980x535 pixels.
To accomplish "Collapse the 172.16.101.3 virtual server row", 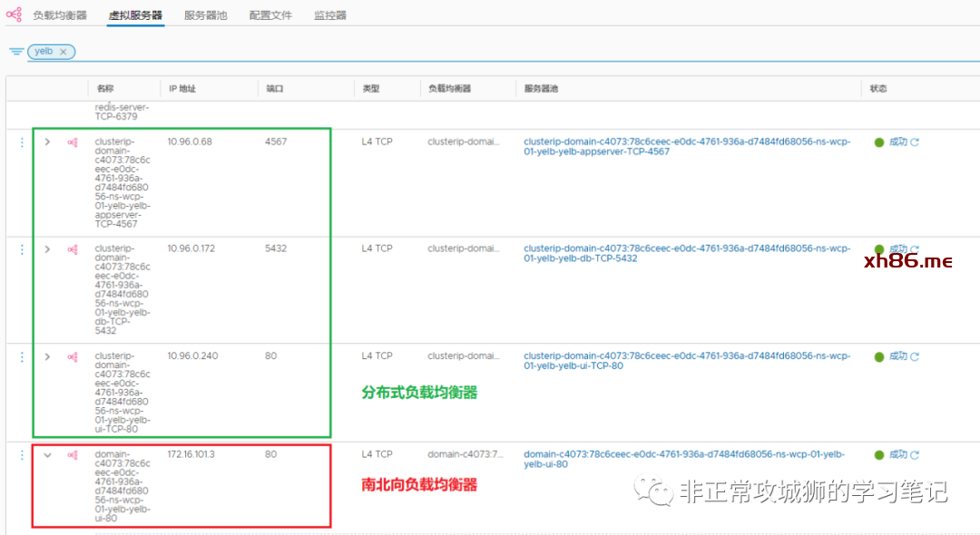I will coord(48,455).
